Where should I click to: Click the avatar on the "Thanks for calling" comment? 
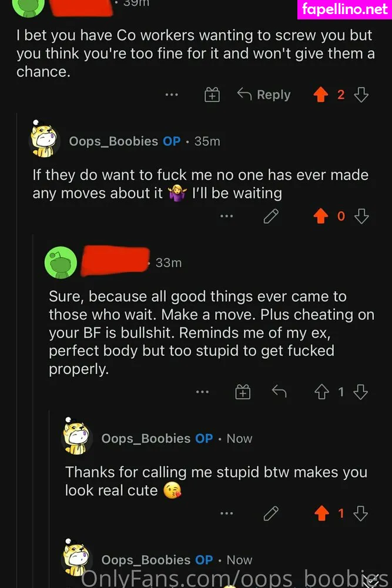point(76,438)
